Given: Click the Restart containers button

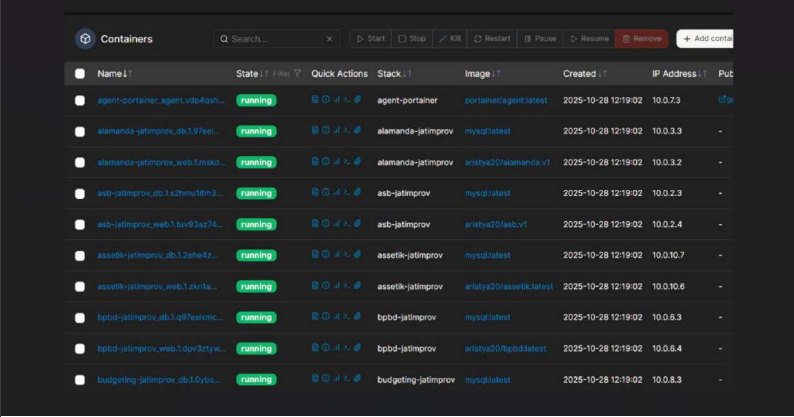Looking at the screenshot, I should 492,39.
